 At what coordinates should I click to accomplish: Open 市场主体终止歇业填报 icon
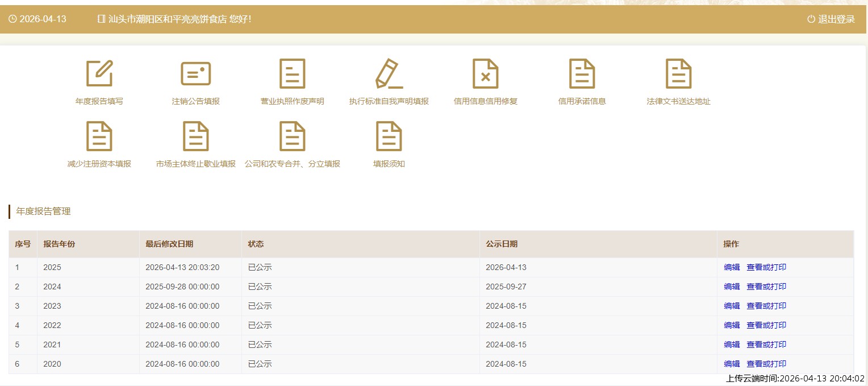[x=196, y=136]
